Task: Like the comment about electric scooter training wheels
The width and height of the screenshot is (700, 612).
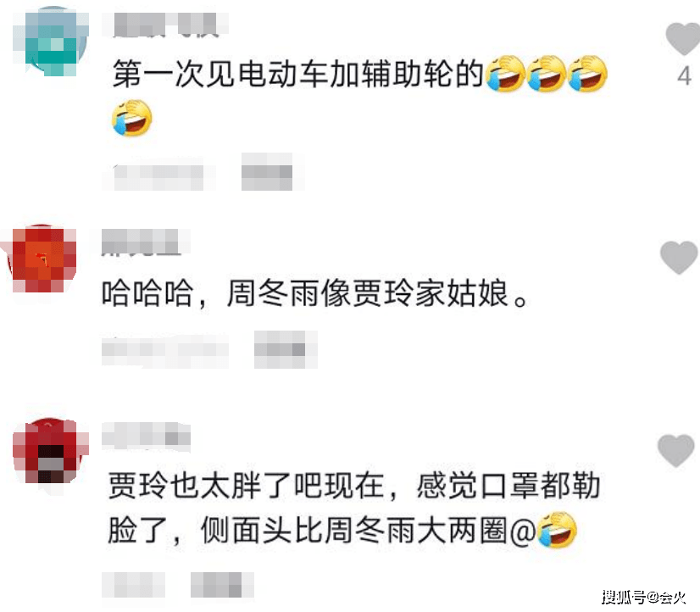Action: click(682, 39)
